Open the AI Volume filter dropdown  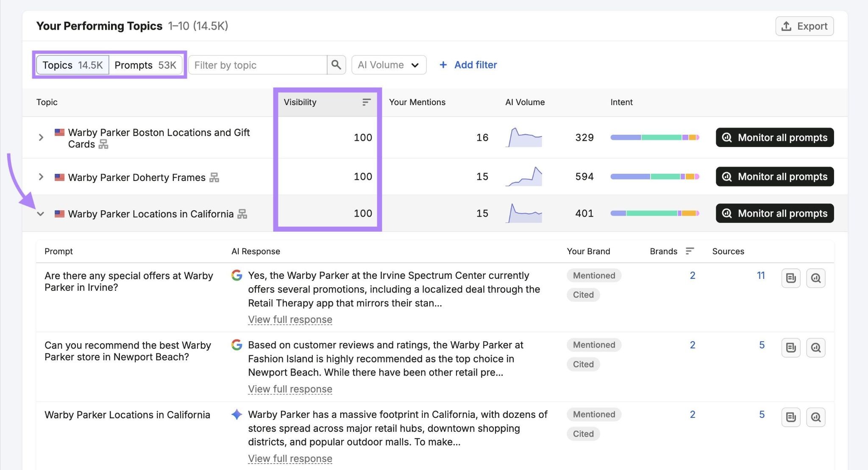[x=389, y=65]
